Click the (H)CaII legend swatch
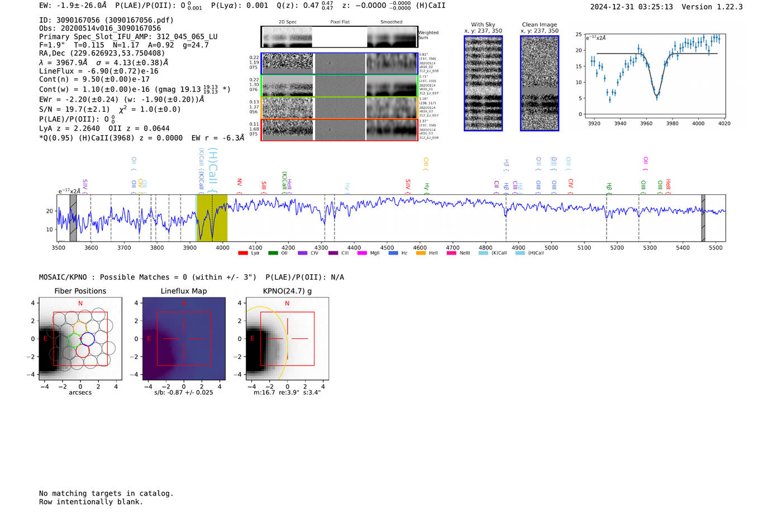The image size is (782, 532). (520, 253)
